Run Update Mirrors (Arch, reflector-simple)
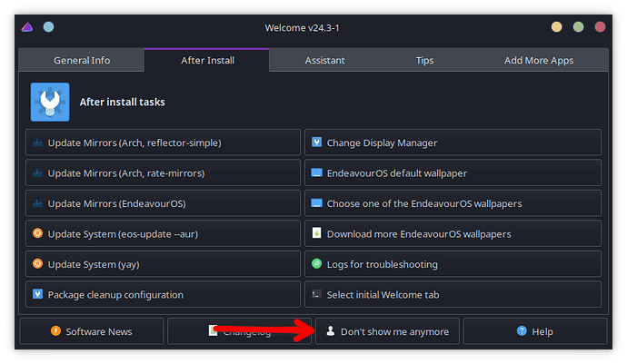This screenshot has height=364, width=627. (164, 143)
